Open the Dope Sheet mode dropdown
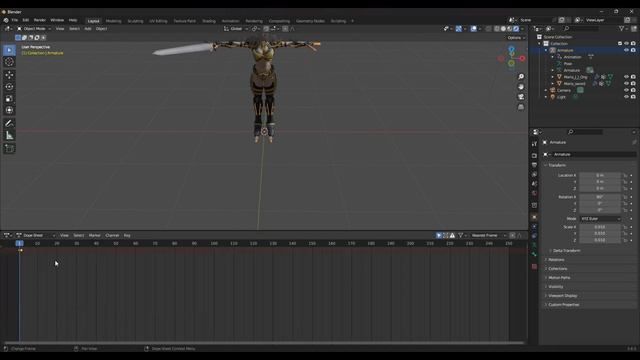Image resolution: width=640 pixels, height=360 pixels. coord(36,236)
